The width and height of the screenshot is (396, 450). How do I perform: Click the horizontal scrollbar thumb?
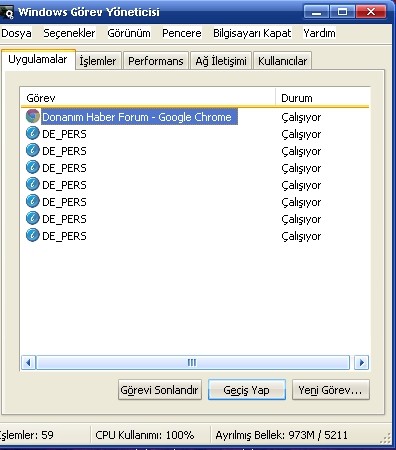[193, 362]
